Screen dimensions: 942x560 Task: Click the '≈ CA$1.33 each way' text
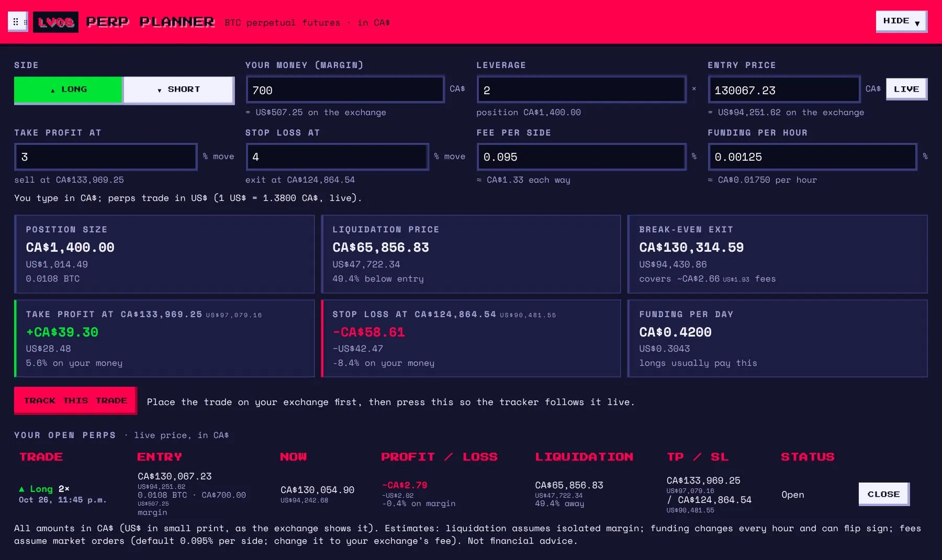[x=523, y=180]
